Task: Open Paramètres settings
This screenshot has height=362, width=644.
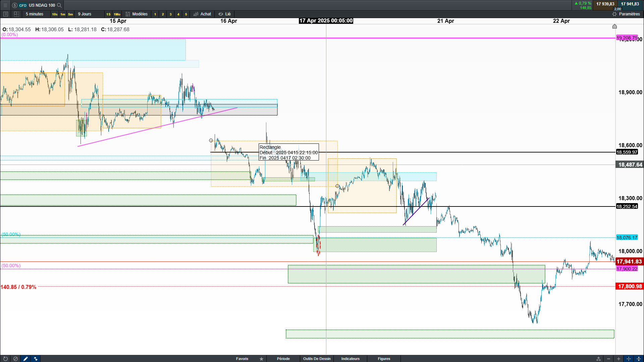Action: point(626,14)
